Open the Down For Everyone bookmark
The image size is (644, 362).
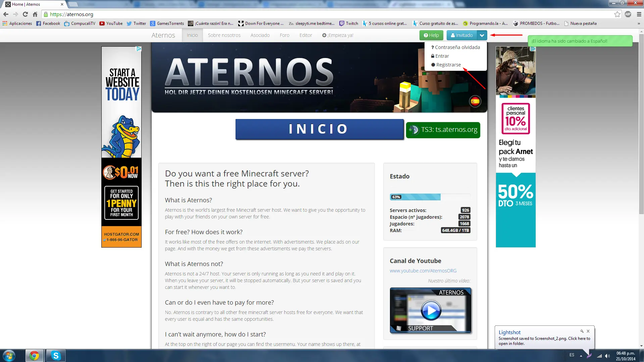[x=261, y=23]
